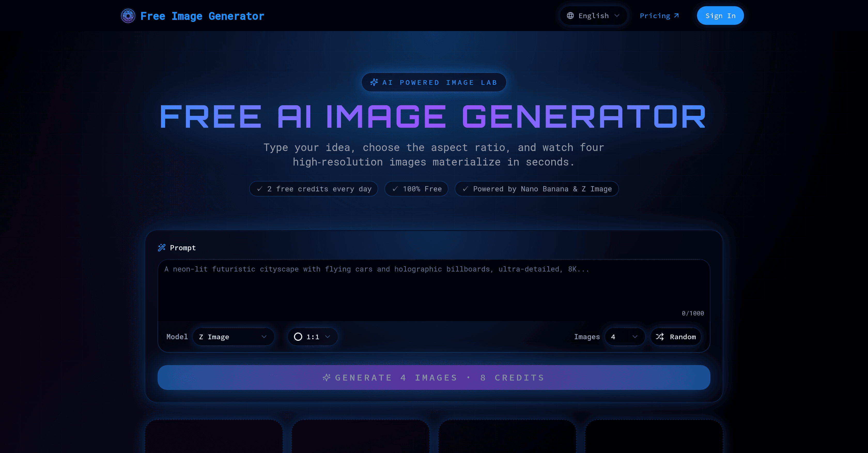Click the 2 free credits every day badge
Screen dimensions: 868x453
tap(313, 189)
